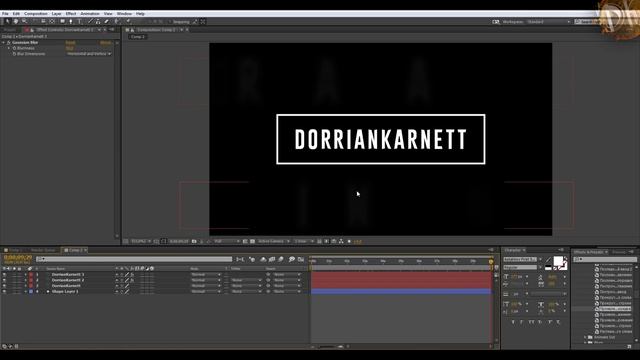This screenshot has width=640, height=360.
Task: Open the Composition menu
Action: tap(36, 13)
